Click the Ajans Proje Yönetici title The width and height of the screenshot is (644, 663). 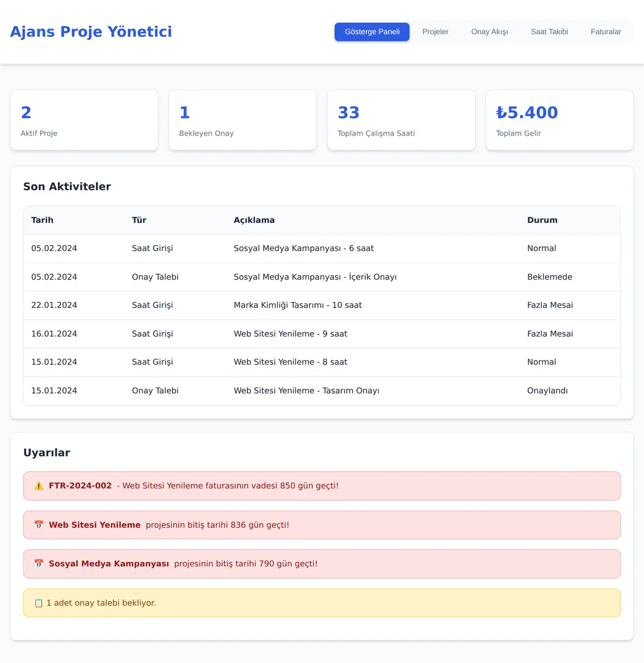pyautogui.click(x=91, y=32)
